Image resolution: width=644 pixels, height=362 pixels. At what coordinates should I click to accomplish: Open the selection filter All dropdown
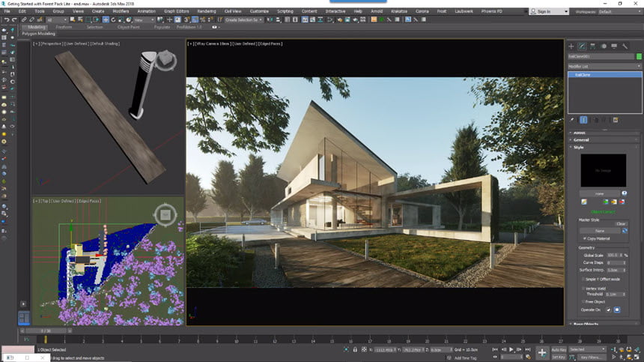point(56,19)
